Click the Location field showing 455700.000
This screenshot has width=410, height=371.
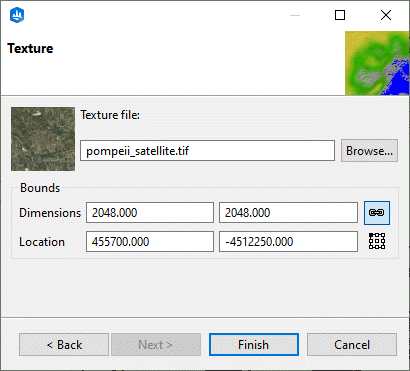[x=150, y=241]
